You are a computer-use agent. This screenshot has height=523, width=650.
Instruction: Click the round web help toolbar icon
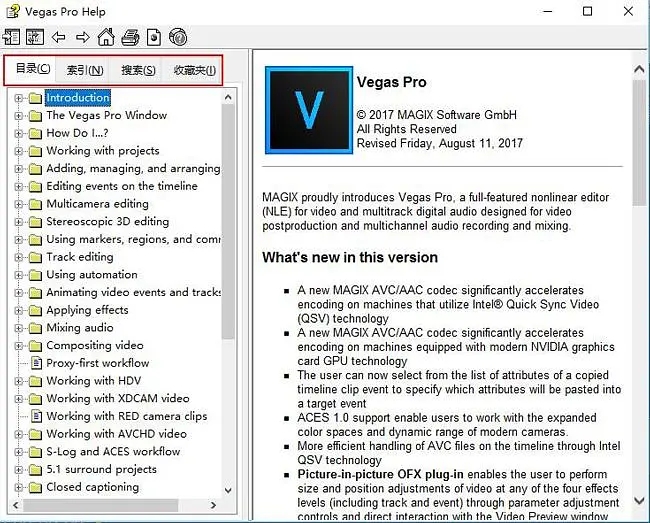[178, 37]
